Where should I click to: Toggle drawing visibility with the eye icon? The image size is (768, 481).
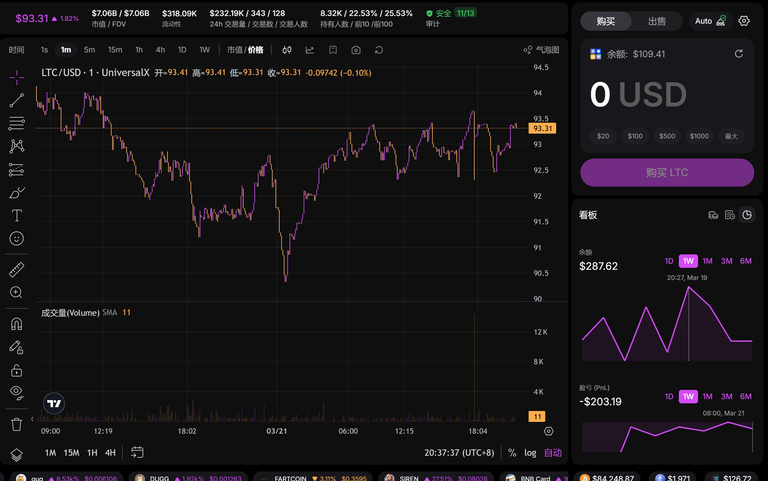pos(16,392)
